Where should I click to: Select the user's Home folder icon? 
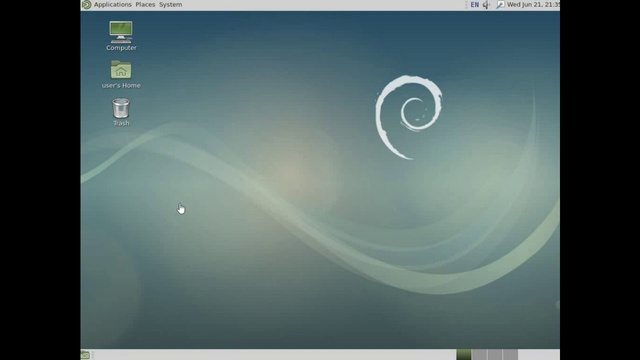(121, 70)
